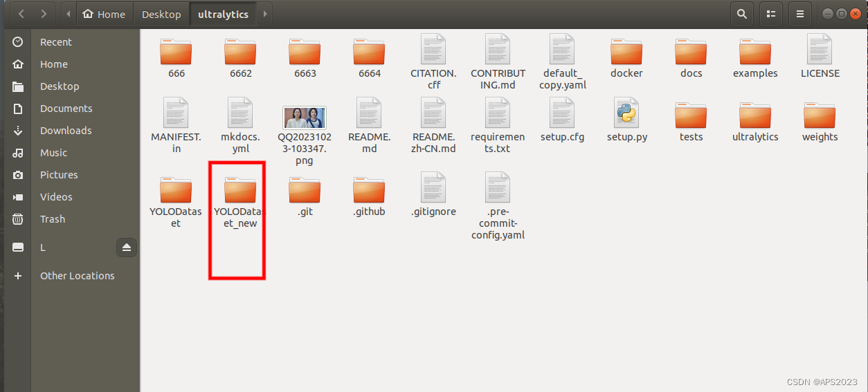Open the search magnifier in the header
The height and width of the screenshot is (392, 868).
click(x=742, y=14)
